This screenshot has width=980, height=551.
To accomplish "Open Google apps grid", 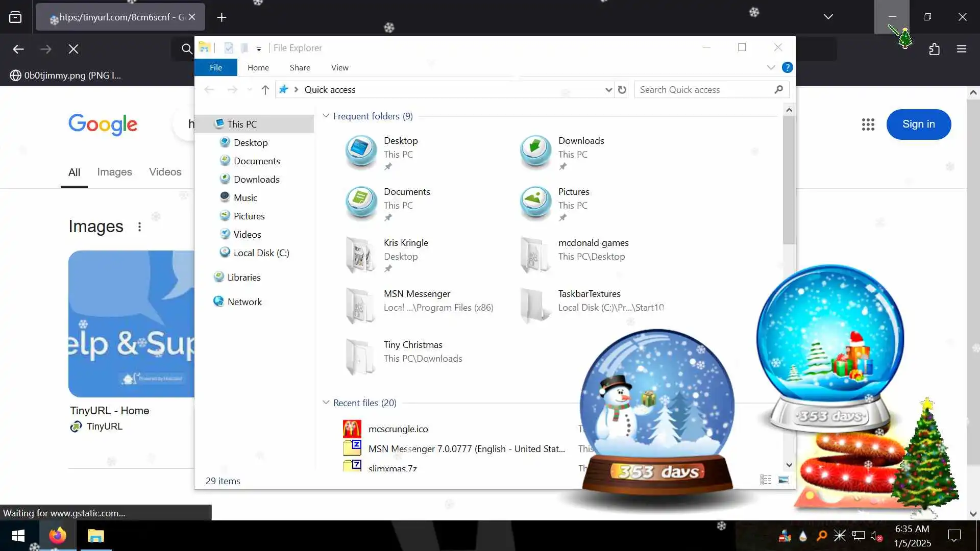I will (868, 124).
